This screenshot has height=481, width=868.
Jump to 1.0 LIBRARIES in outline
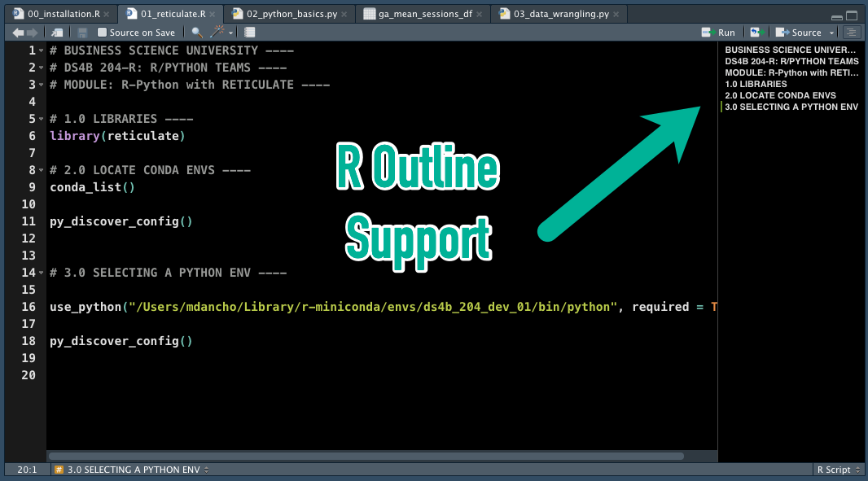(756, 84)
